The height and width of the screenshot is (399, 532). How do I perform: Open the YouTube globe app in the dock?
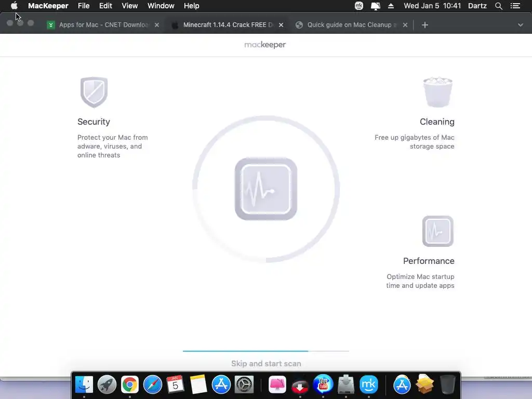[x=323, y=384]
